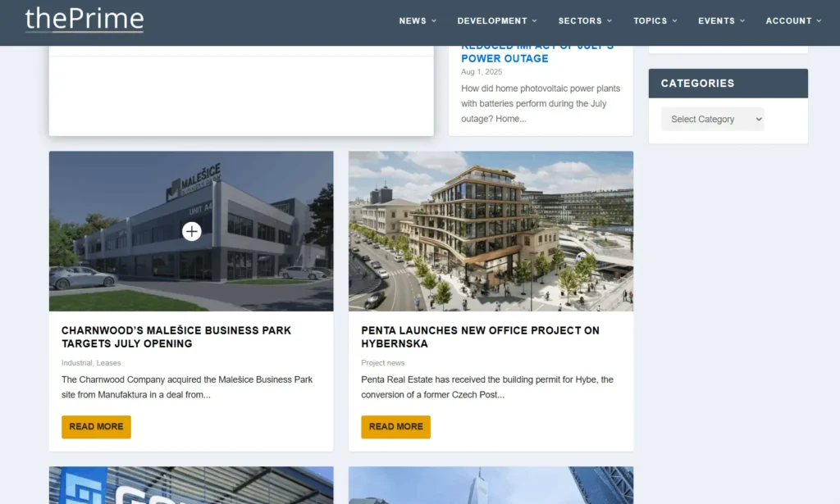Image resolution: width=840 pixels, height=504 pixels.
Task: Open the Industrial category link
Action: click(x=76, y=363)
